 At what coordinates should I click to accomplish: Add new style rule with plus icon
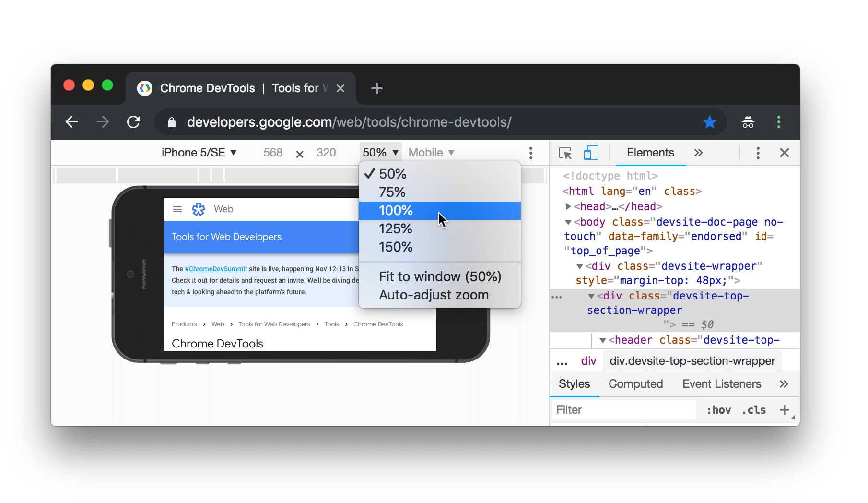(784, 410)
